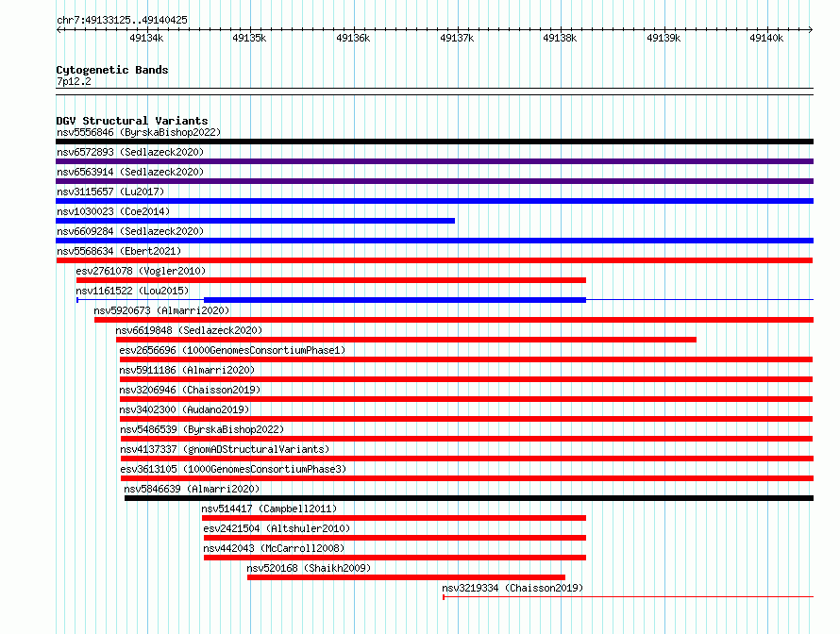This screenshot has width=840, height=634.
Task: Open variant nsv514417 (Campbell2011) label
Action: pos(269,509)
